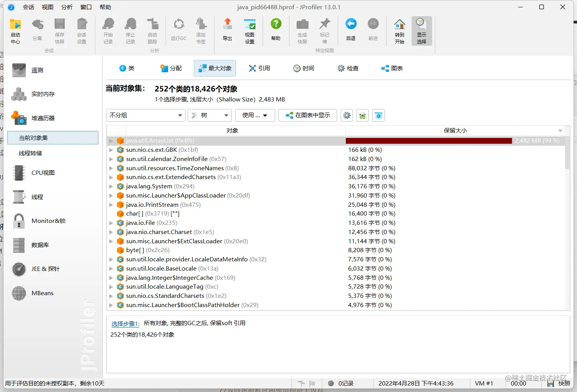The image size is (577, 392).
Task: Expand the java.io.PrintStream (0x475) row
Action: pos(111,205)
